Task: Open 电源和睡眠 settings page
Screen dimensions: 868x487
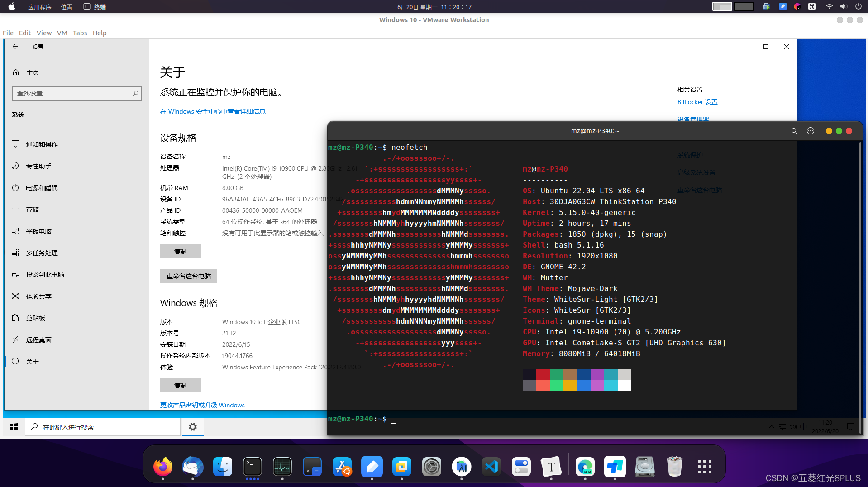Action: click(76, 187)
